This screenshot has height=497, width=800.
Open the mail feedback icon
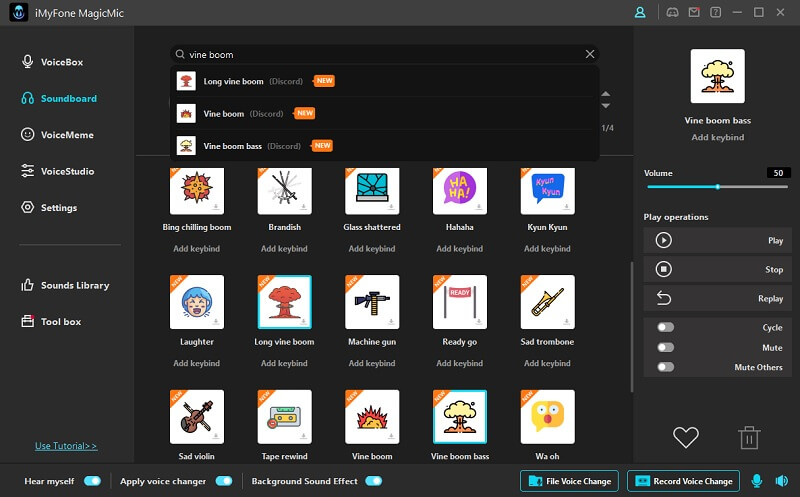[x=694, y=12]
